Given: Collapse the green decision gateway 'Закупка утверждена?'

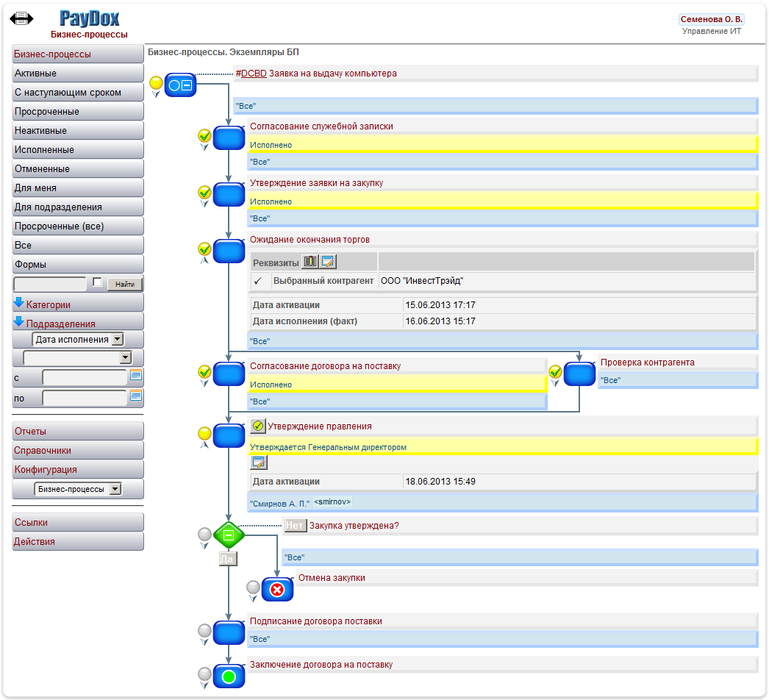Looking at the screenshot, I should coord(229,535).
